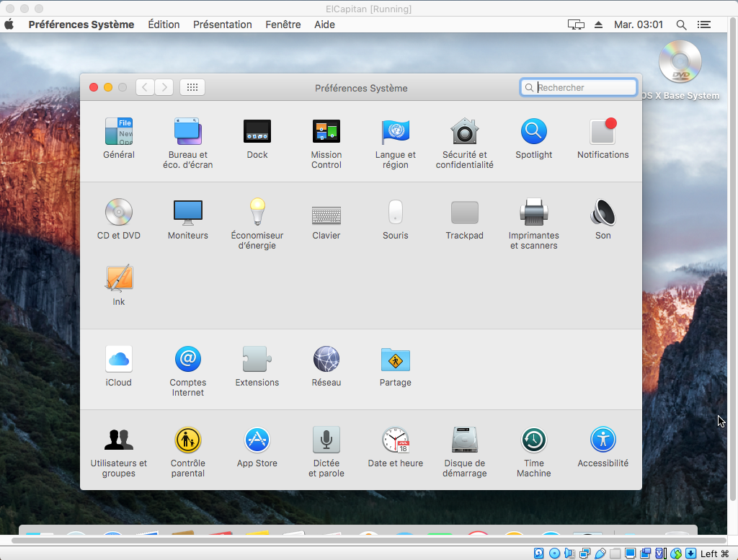Open Comptes Internet pane

tap(188, 371)
